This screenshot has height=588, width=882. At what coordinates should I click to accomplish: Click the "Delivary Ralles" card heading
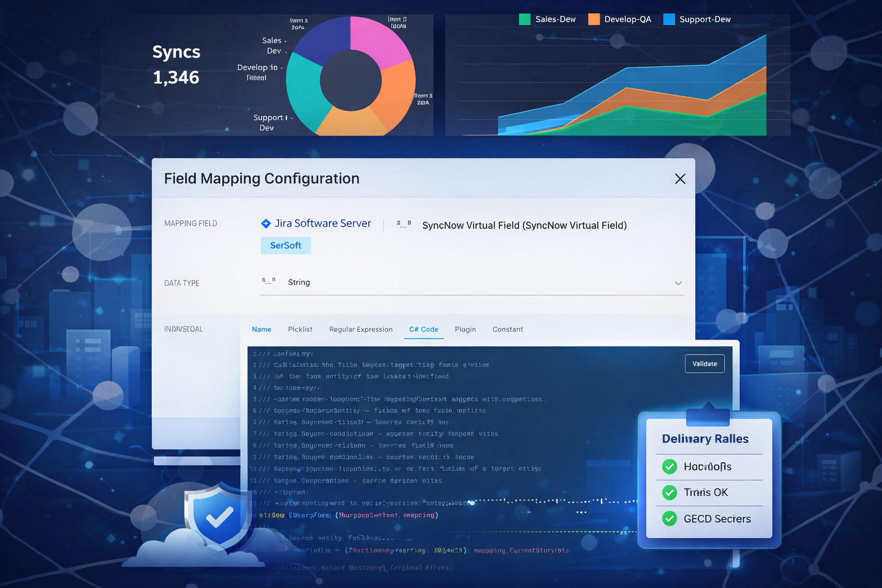click(705, 439)
